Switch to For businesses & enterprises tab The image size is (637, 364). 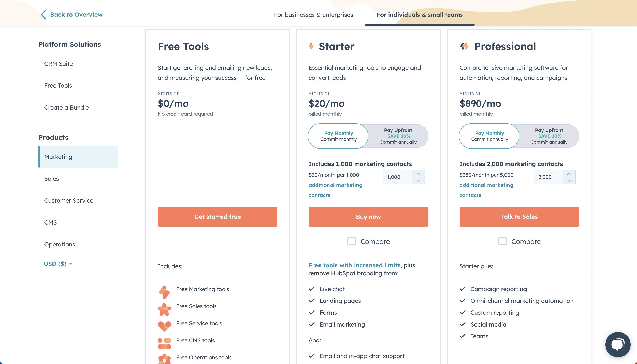pos(313,15)
